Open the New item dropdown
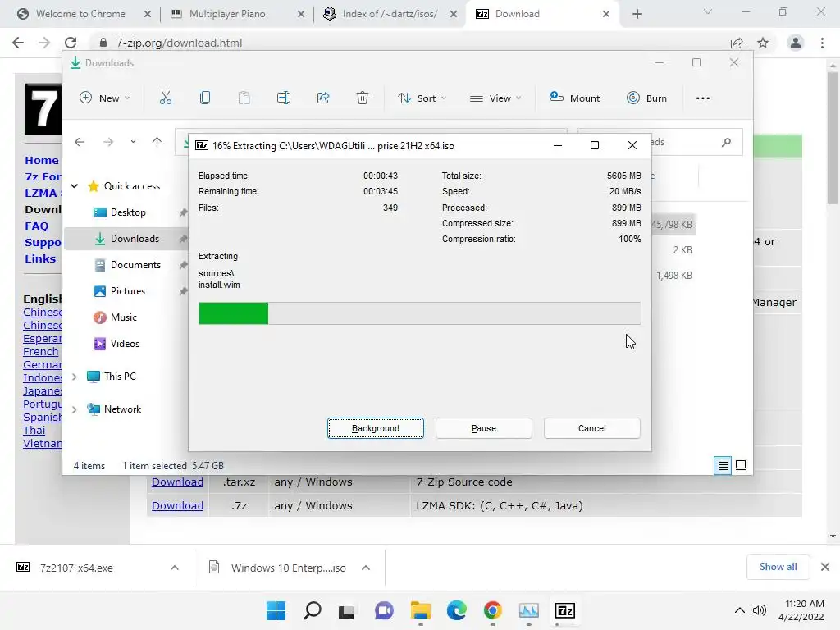Image resolution: width=840 pixels, height=630 pixels. click(104, 98)
